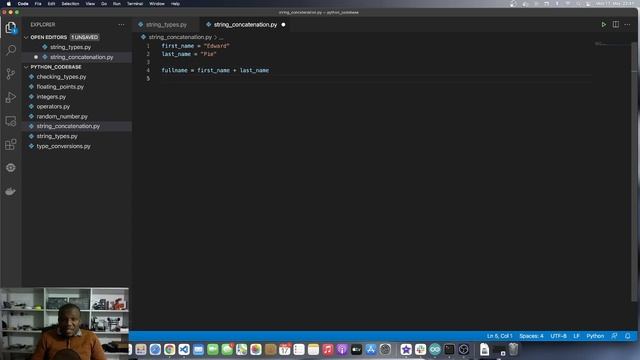Image resolution: width=640 pixels, height=360 pixels.
Task: Open the Search view in the activity bar
Action: [x=11, y=50]
